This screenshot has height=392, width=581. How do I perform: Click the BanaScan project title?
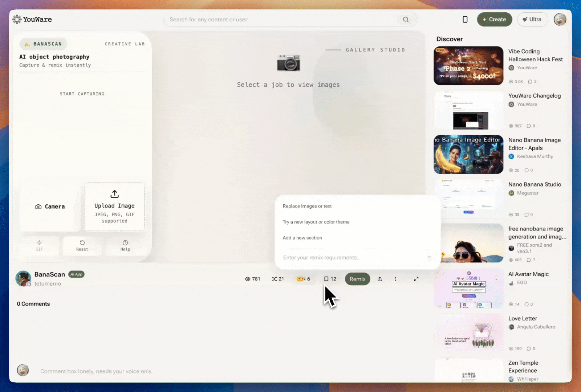pyautogui.click(x=50, y=274)
